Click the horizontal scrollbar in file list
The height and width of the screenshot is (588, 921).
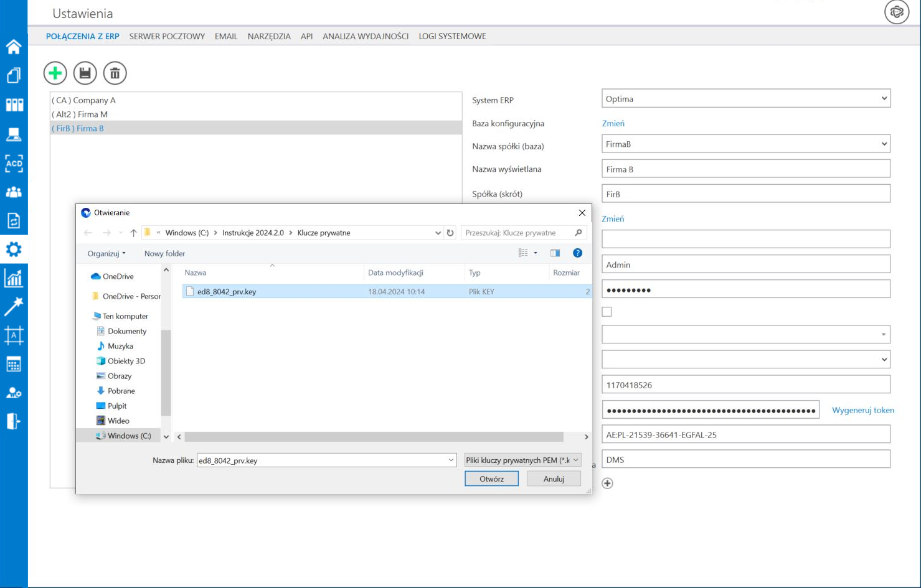374,437
